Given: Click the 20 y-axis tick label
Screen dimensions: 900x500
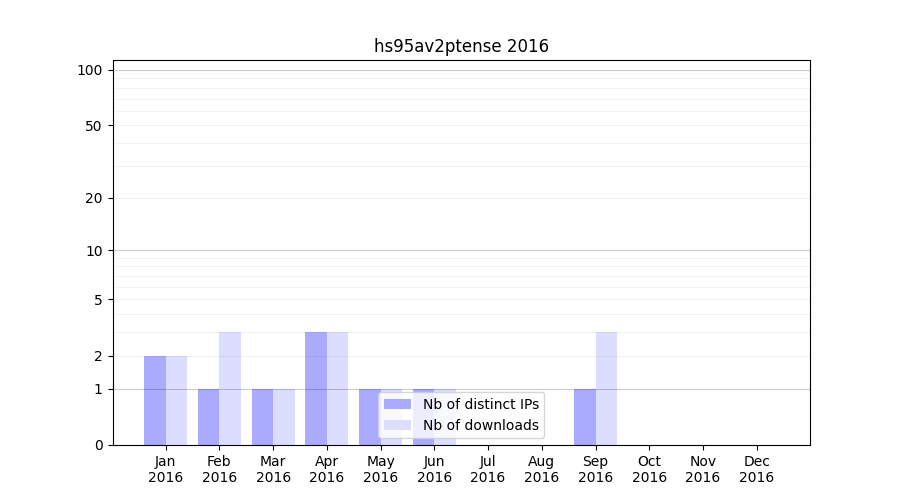Looking at the screenshot, I should click(x=94, y=198).
